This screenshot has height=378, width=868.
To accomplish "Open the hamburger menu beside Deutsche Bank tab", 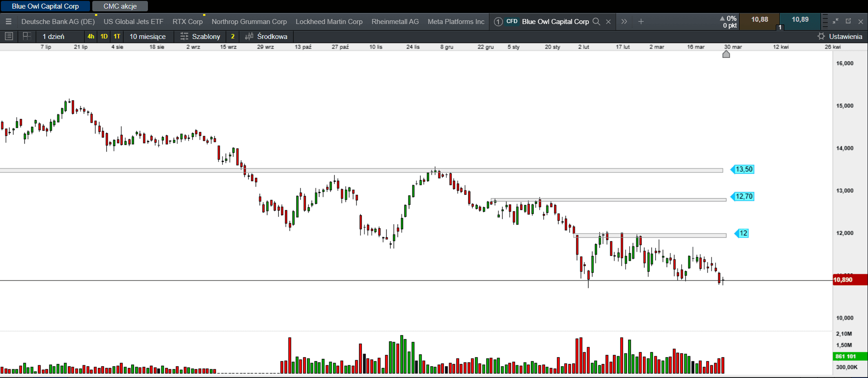I will point(8,22).
